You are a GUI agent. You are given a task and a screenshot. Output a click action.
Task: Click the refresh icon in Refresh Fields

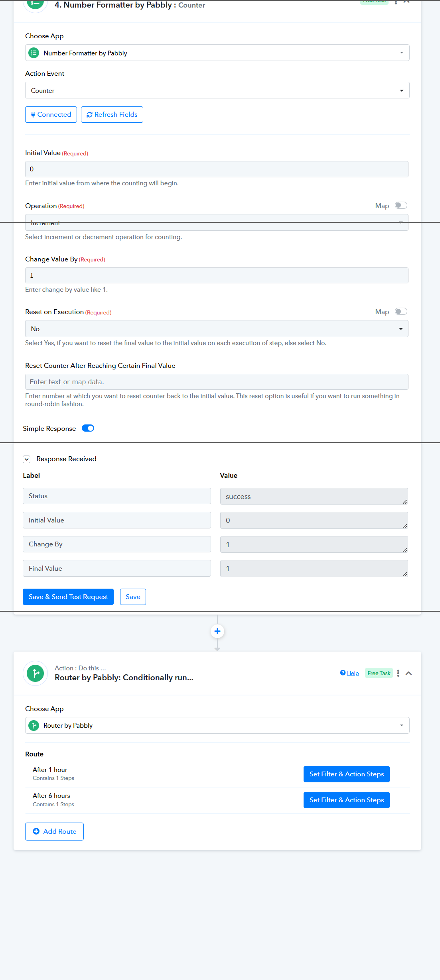(x=89, y=115)
